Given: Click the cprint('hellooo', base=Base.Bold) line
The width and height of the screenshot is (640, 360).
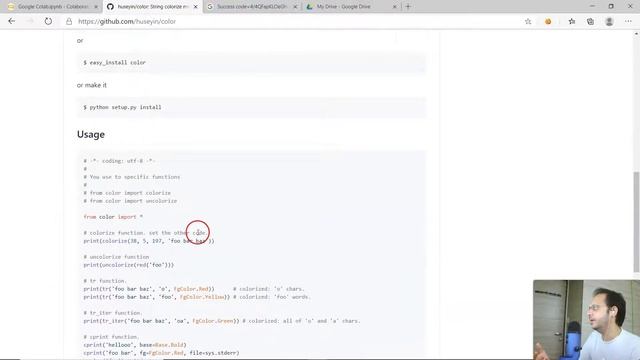Looking at the screenshot, I should point(135,345).
